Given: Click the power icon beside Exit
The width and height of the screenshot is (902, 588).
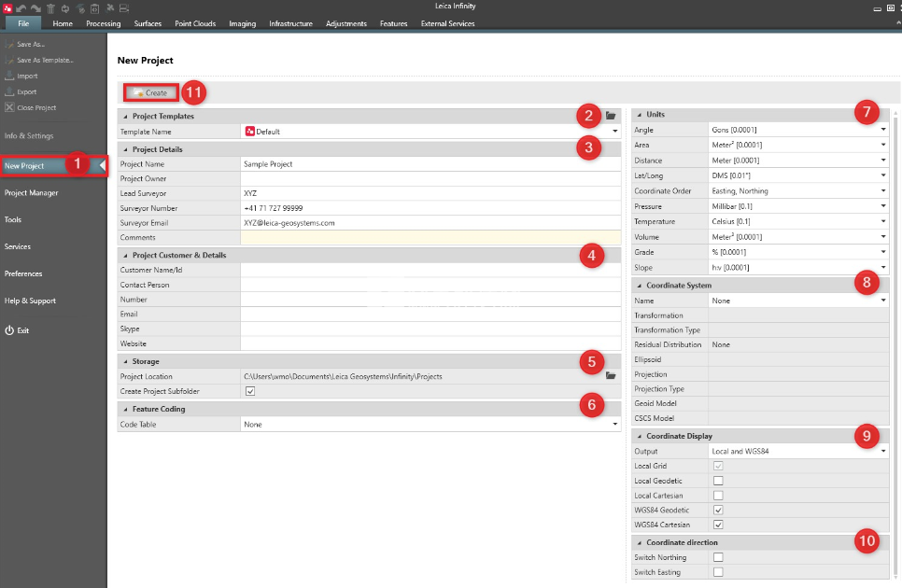Looking at the screenshot, I should coord(9,329).
